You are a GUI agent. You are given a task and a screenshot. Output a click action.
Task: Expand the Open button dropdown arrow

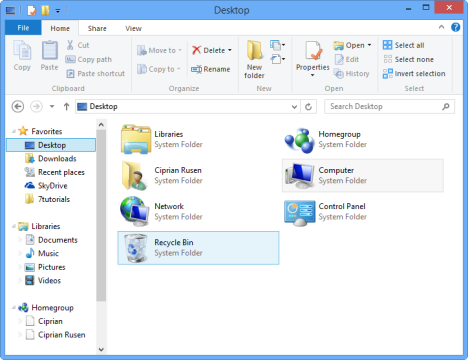coord(369,45)
